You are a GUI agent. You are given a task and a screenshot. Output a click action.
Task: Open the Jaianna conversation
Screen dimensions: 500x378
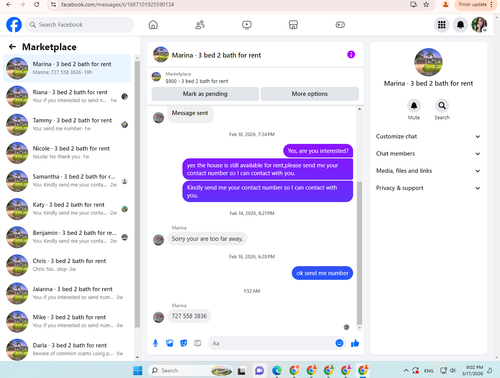pos(67,293)
